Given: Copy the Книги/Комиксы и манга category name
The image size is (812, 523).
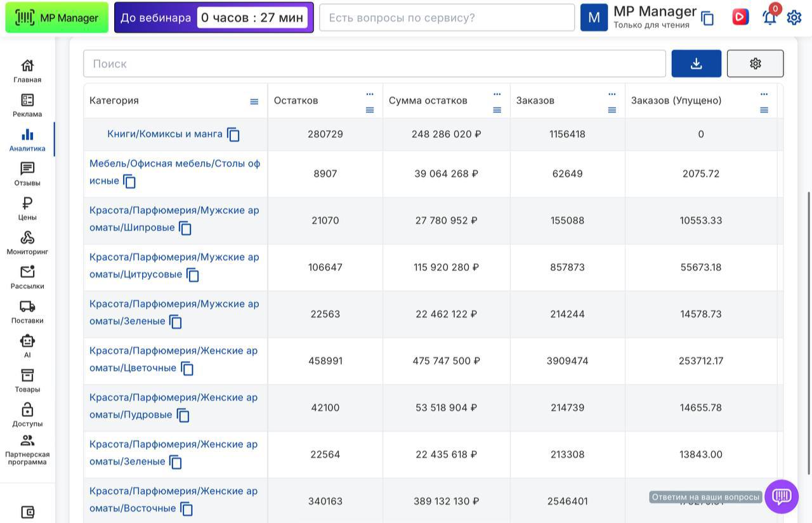Looking at the screenshot, I should 233,135.
